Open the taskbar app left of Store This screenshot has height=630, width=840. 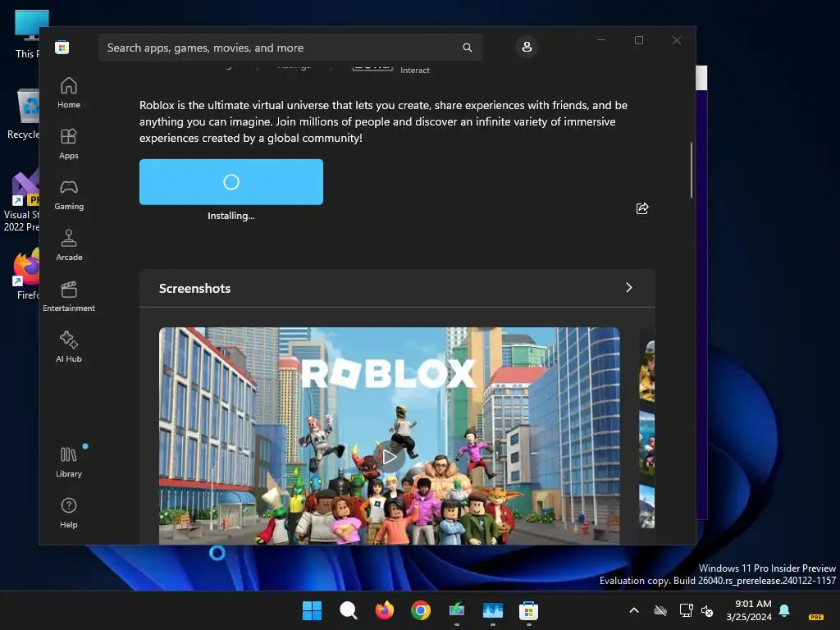pos(492,610)
